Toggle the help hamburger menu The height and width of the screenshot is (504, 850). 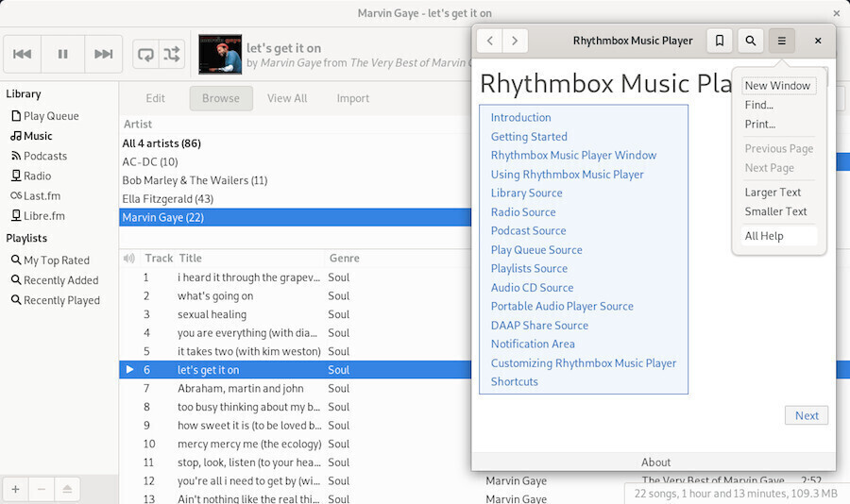[x=781, y=41]
